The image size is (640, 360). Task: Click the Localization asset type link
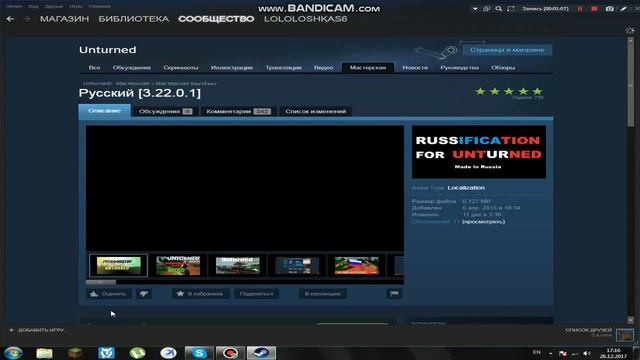click(x=466, y=188)
